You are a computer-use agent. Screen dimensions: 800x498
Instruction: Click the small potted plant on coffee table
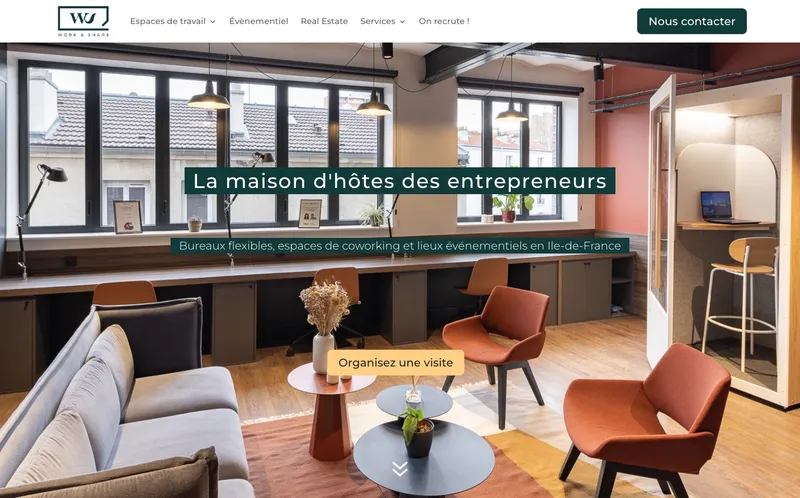pos(417,432)
